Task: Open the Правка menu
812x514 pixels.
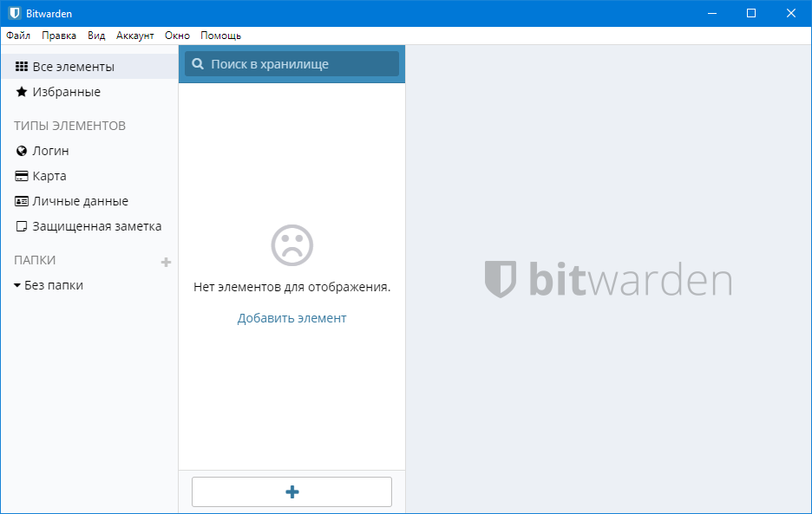Action: coord(59,36)
